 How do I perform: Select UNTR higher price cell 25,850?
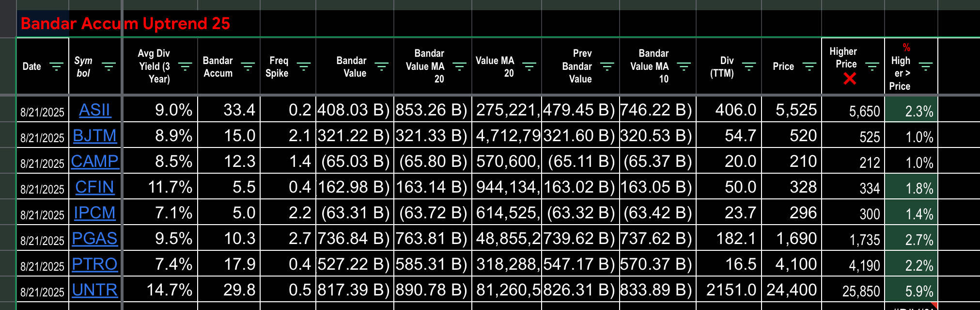pos(853,290)
